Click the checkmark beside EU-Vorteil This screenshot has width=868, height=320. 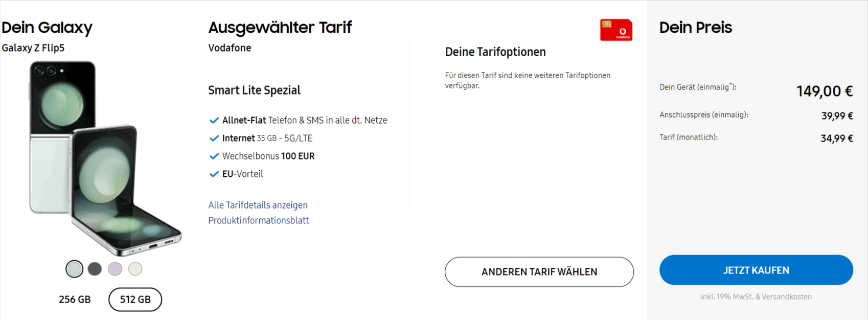coord(214,174)
